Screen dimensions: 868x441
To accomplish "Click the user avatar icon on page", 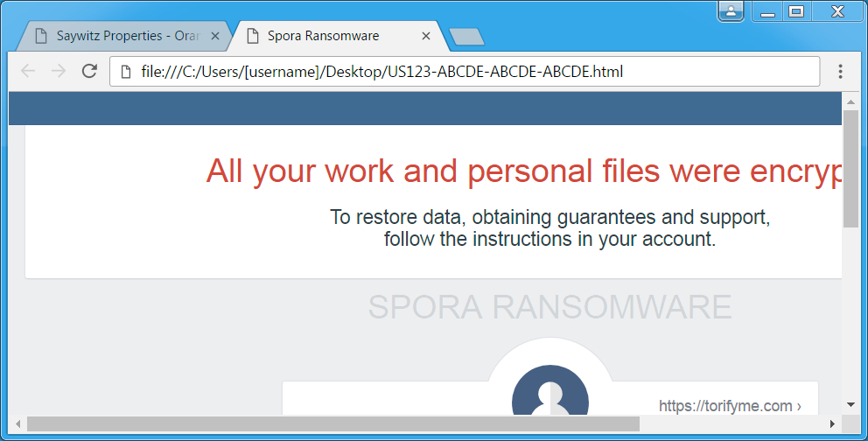I will coord(549,390).
